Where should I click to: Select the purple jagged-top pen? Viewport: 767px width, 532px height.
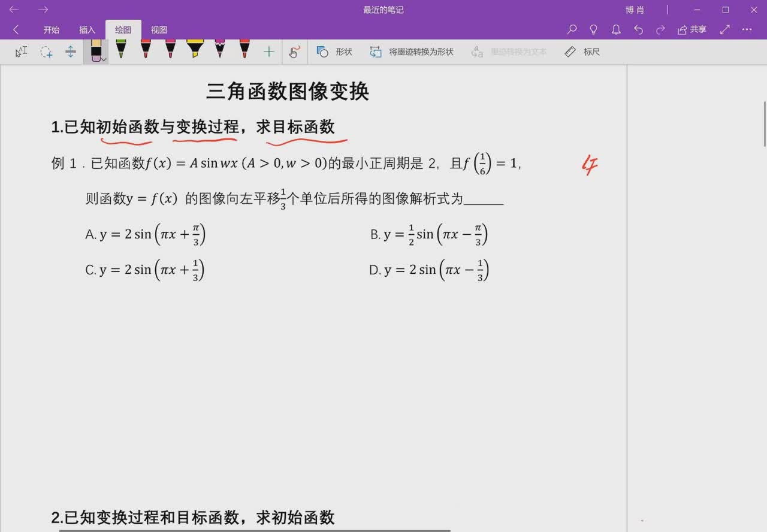click(x=220, y=49)
